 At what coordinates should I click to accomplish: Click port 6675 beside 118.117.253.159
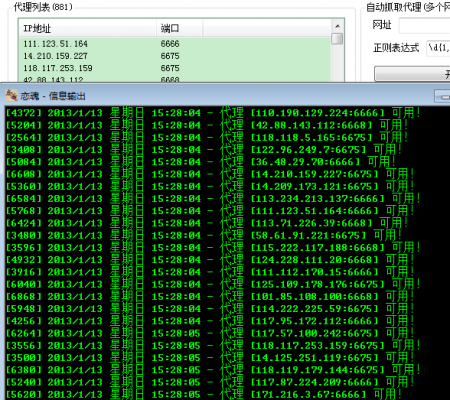170,68
